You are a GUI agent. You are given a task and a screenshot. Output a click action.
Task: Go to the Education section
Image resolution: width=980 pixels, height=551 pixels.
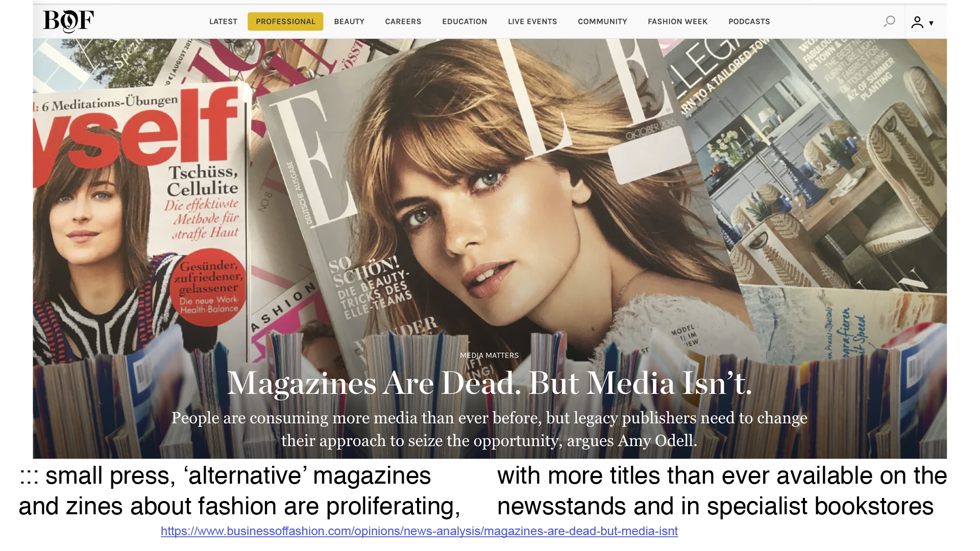click(x=464, y=21)
